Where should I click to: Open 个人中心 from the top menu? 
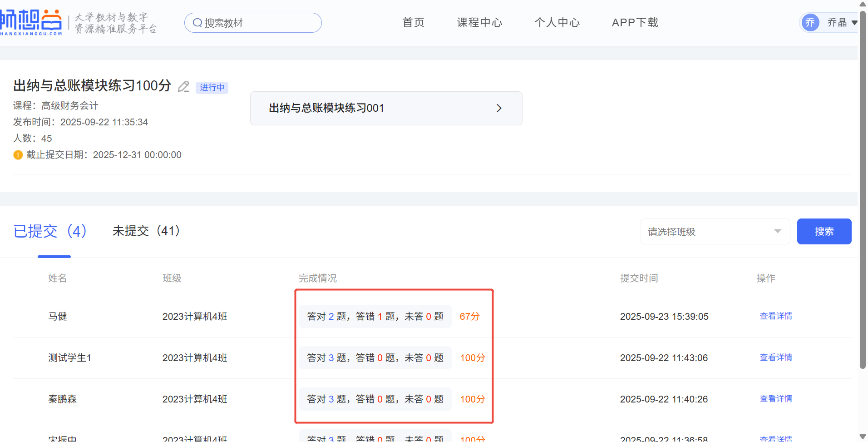(x=557, y=22)
